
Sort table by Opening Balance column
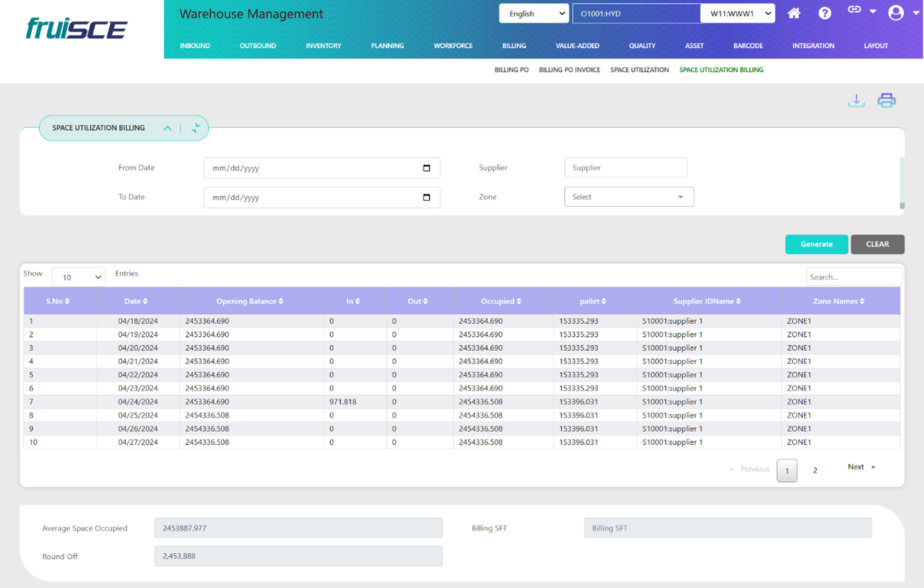[250, 301]
